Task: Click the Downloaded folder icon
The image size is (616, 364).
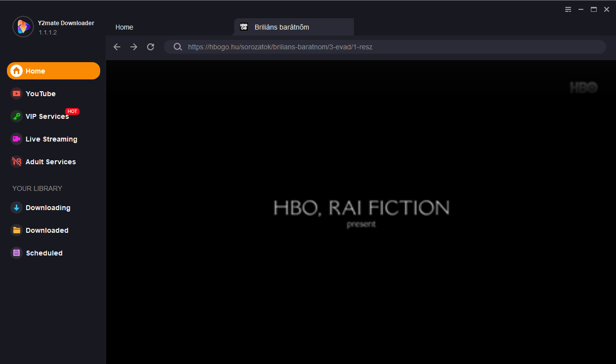Action: point(16,230)
